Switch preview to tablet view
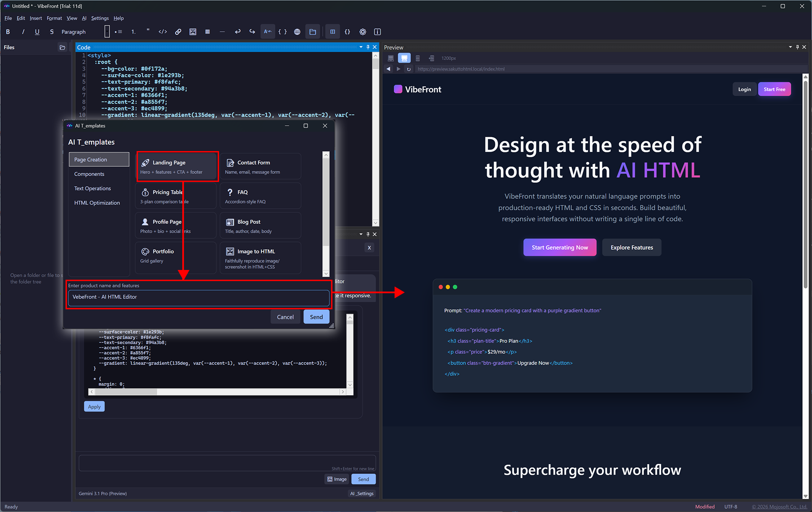 pyautogui.click(x=418, y=58)
